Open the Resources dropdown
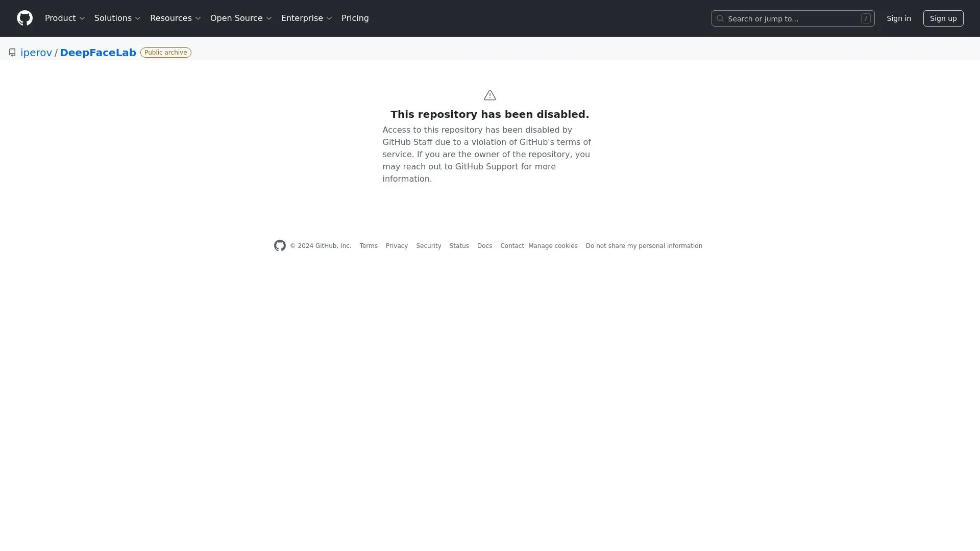This screenshot has height=551, width=980. [176, 18]
